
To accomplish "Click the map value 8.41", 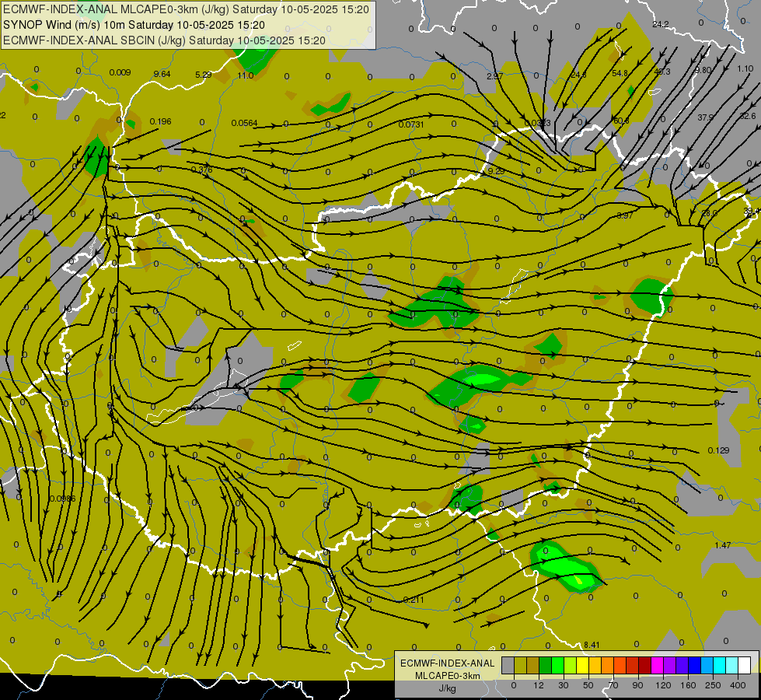I will point(592,645).
